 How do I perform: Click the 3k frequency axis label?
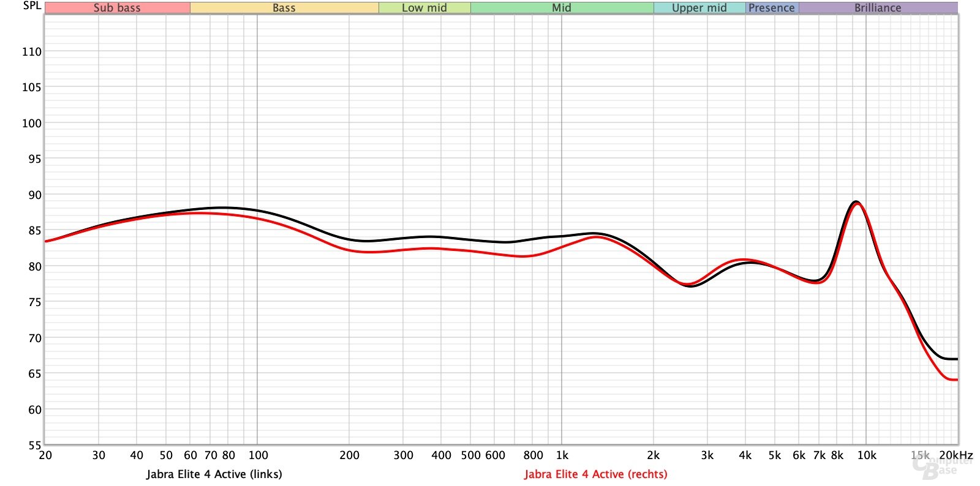click(707, 455)
